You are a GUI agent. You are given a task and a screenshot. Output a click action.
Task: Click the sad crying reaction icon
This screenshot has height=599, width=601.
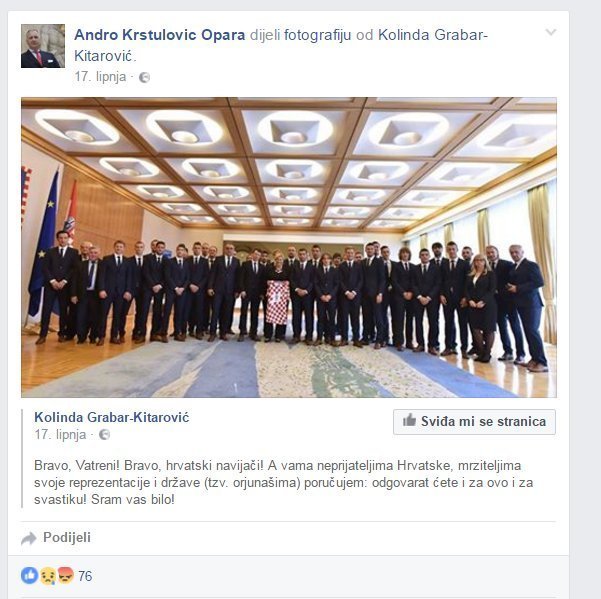pyautogui.click(x=48, y=576)
